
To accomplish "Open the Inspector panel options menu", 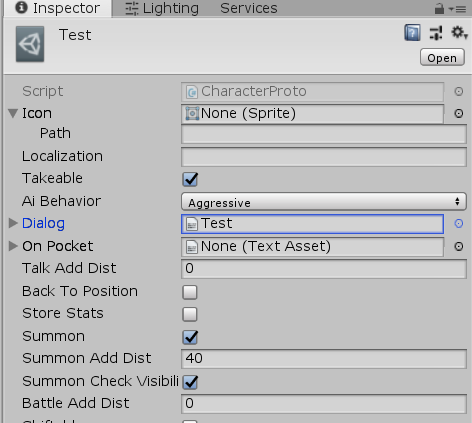I will pos(458,9).
